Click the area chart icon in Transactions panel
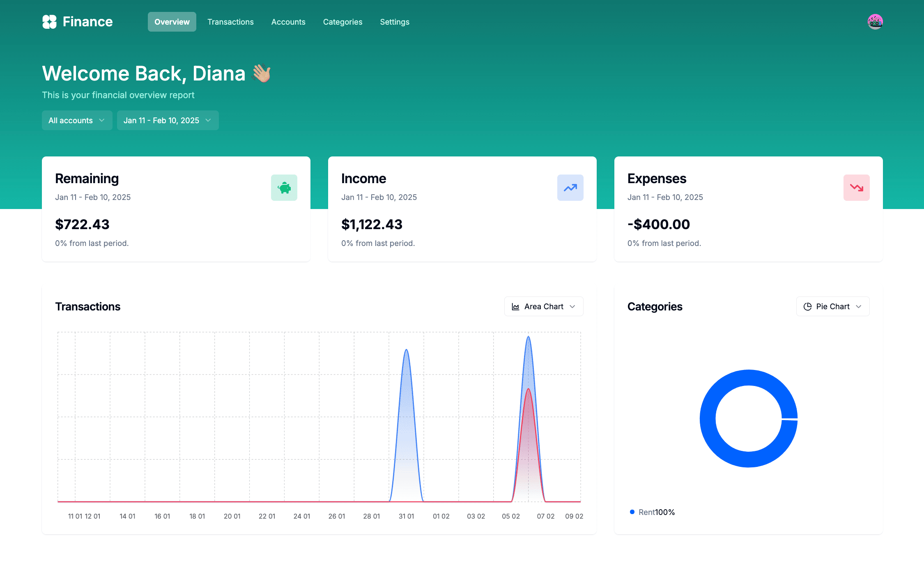The width and height of the screenshot is (924, 579). pyautogui.click(x=516, y=306)
